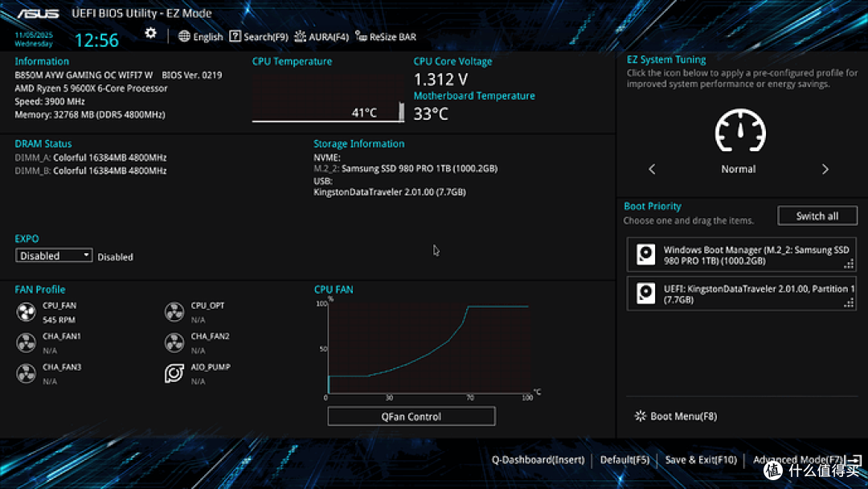
Task: Click the 33°C motherboard temperature value
Action: [431, 113]
